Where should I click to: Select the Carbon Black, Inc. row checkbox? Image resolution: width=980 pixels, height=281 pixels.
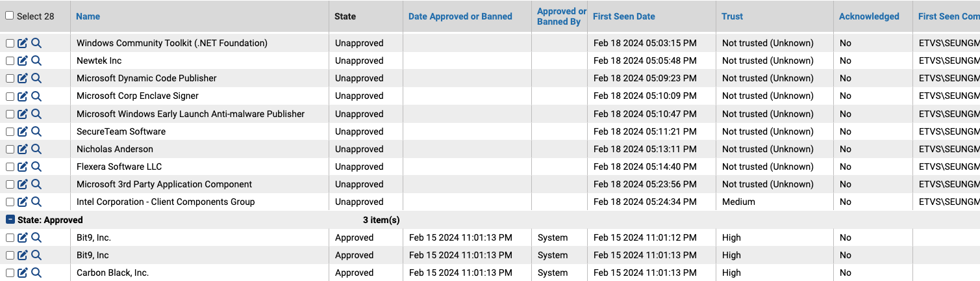[10, 273]
